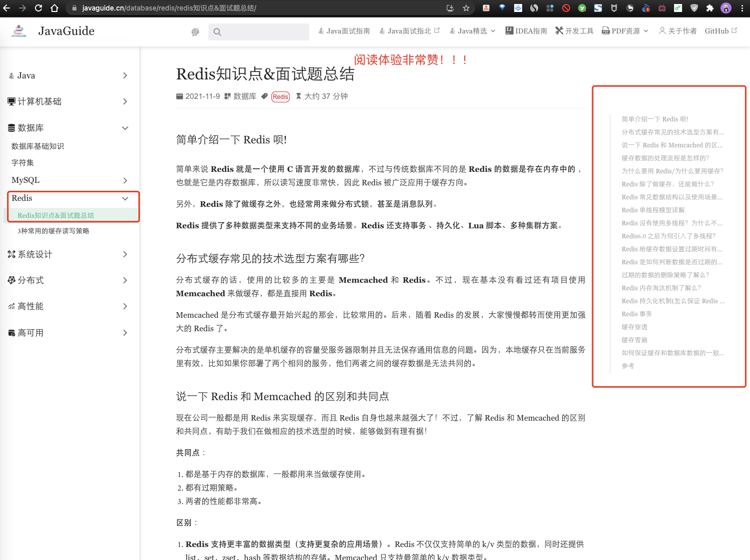
Task: Bookmark this page with the star icon
Action: point(466,8)
